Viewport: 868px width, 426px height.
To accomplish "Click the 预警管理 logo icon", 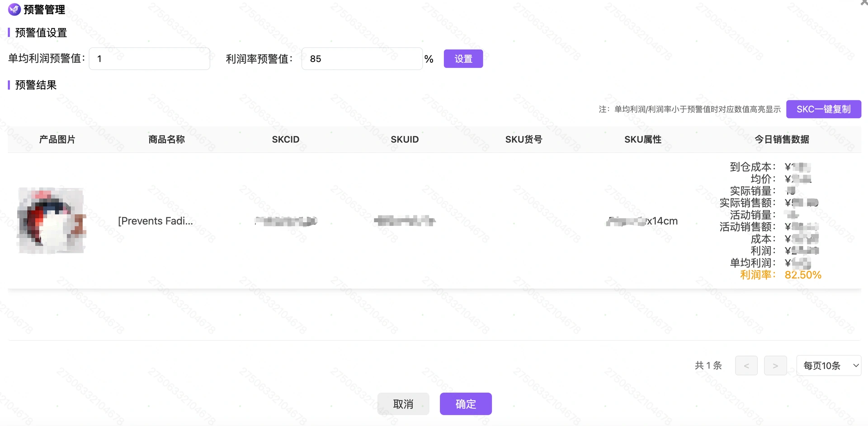I will (14, 9).
